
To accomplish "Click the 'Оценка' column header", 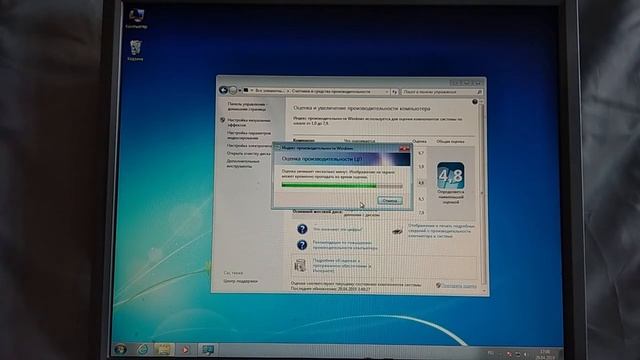I will point(419,141).
